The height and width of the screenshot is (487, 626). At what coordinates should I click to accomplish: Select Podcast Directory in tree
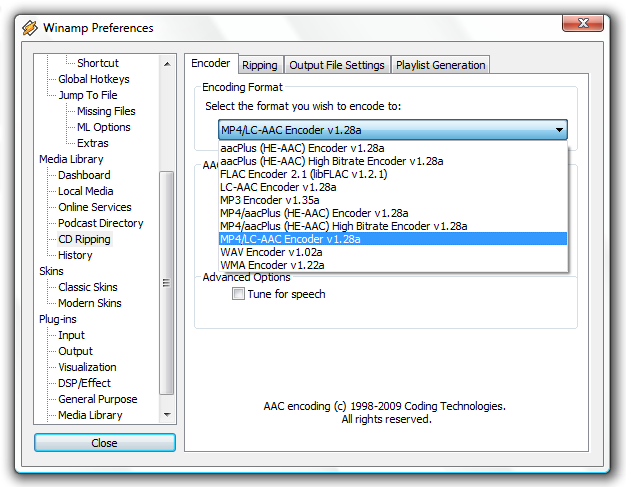click(x=101, y=223)
